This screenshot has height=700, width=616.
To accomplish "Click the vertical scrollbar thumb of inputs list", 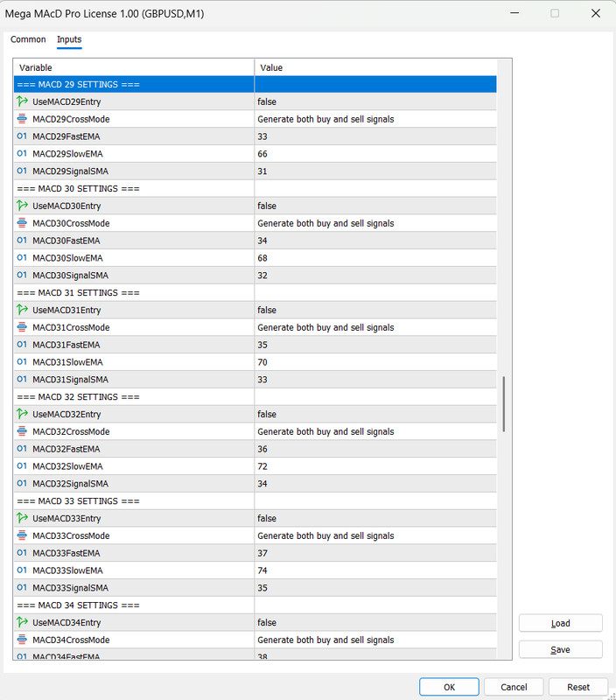I will (504, 404).
